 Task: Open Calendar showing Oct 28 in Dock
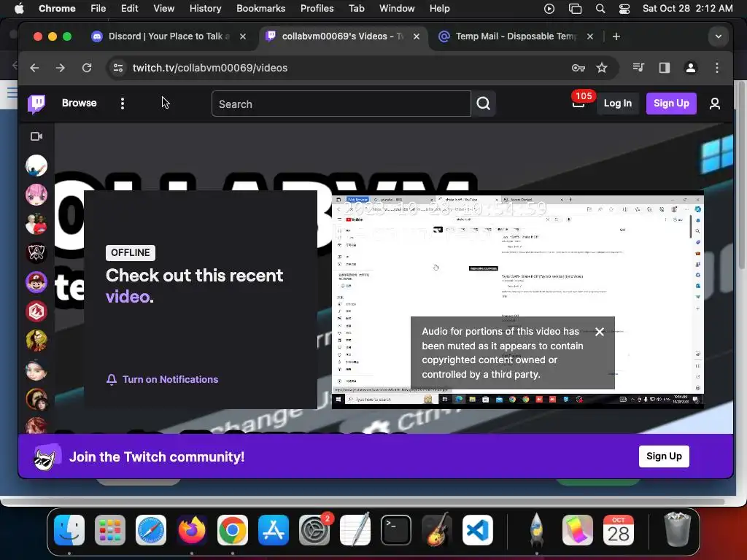pos(619,530)
